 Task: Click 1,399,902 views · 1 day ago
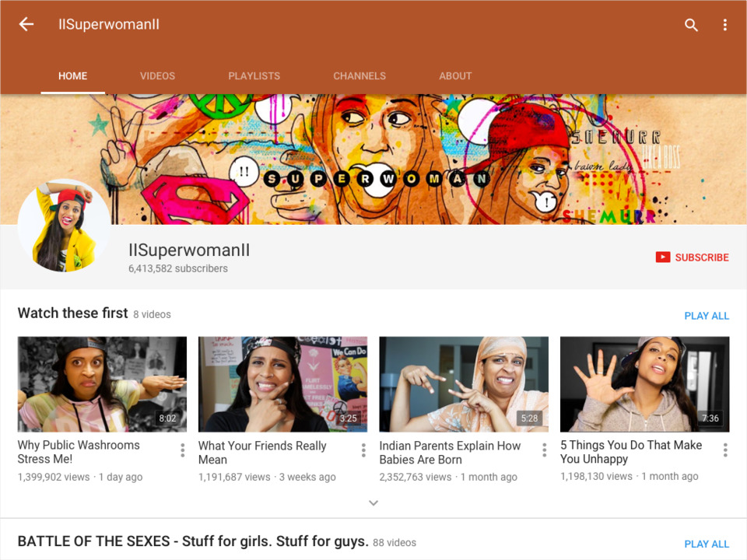click(x=80, y=477)
